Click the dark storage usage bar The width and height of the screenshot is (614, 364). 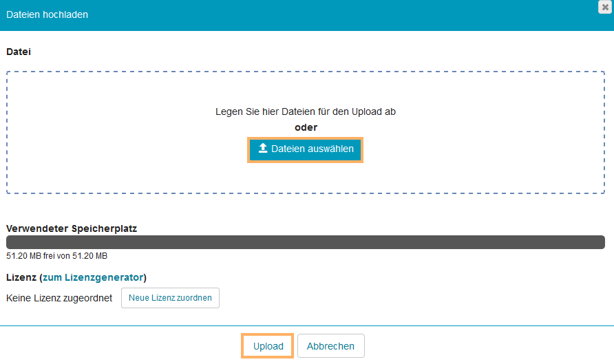tap(305, 242)
